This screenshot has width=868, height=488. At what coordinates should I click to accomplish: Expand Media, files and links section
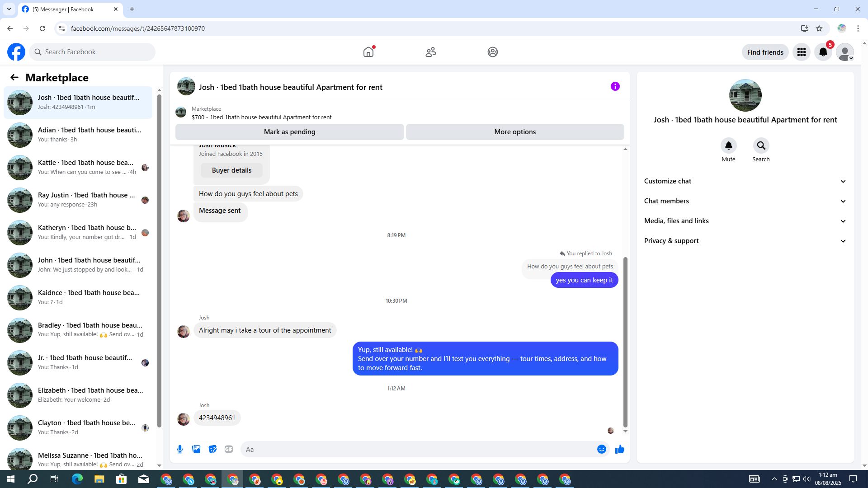[745, 221]
